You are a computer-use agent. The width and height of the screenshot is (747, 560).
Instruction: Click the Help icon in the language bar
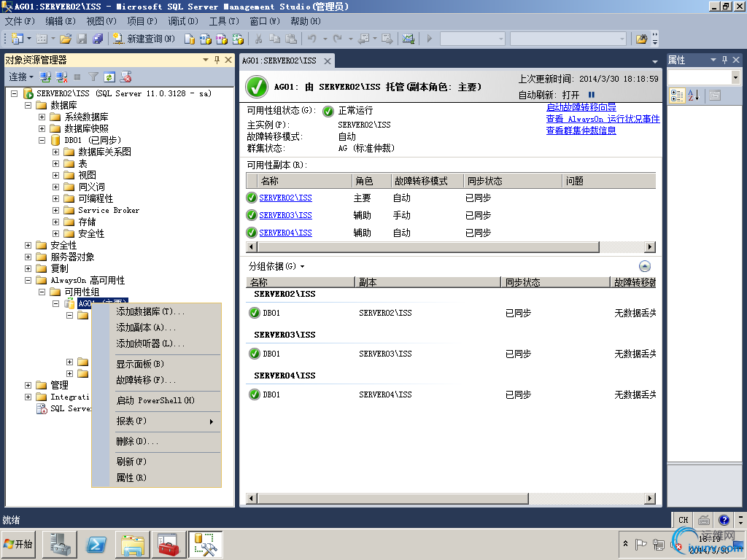724,520
